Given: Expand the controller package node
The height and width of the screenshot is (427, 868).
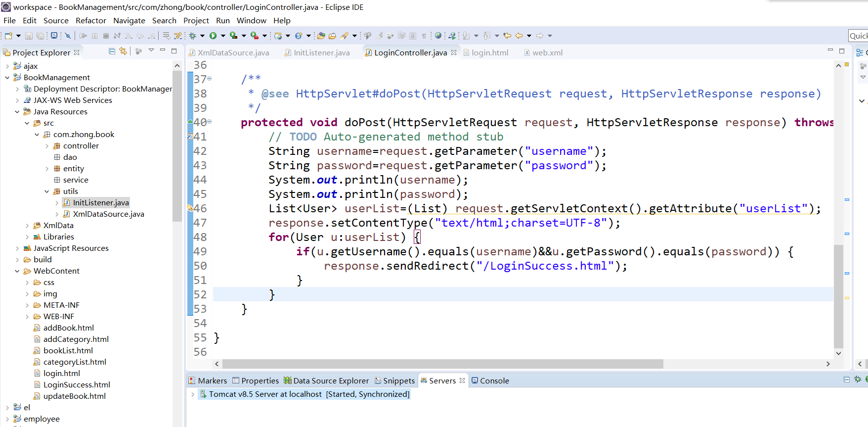Looking at the screenshot, I should (x=47, y=146).
